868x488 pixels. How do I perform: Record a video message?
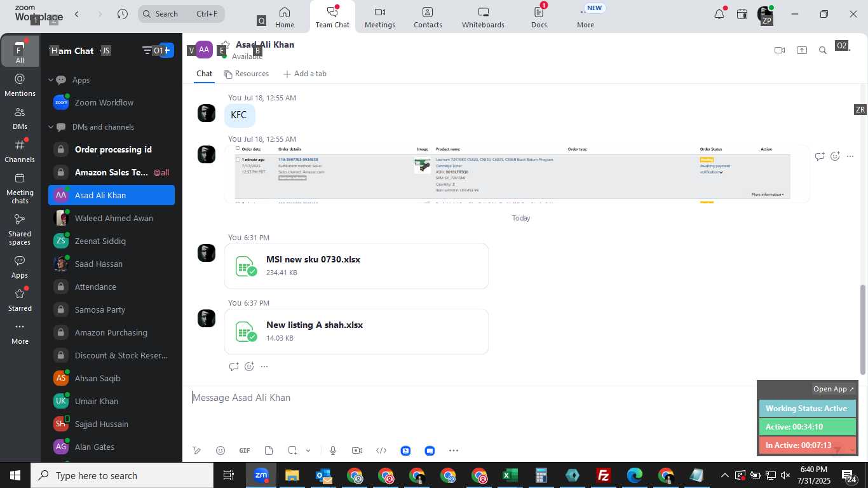(x=357, y=451)
